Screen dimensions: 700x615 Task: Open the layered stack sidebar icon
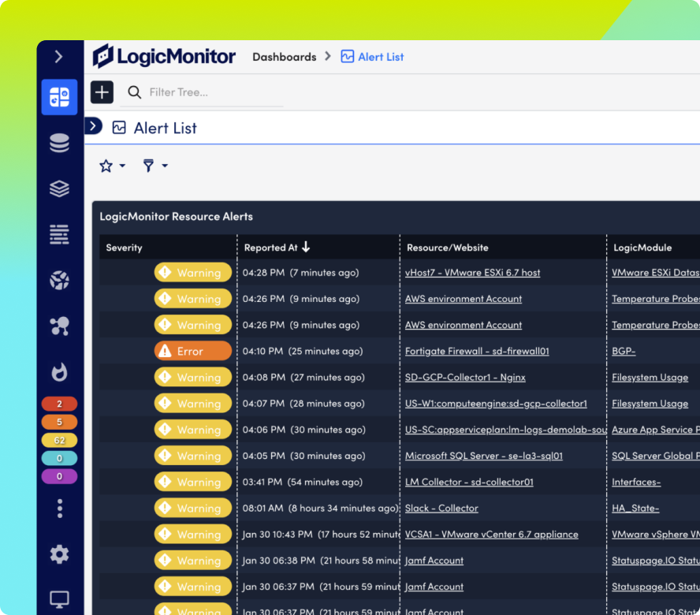[x=59, y=188]
